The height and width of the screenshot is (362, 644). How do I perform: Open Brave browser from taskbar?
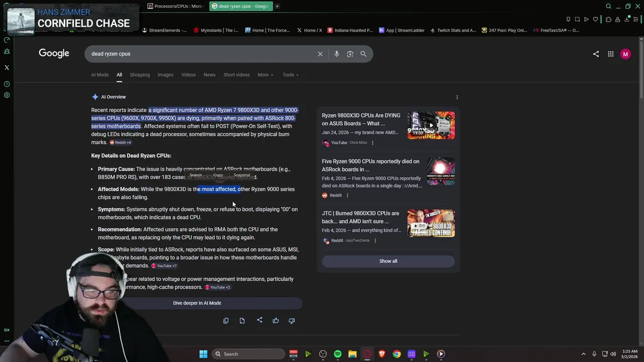(x=382, y=354)
